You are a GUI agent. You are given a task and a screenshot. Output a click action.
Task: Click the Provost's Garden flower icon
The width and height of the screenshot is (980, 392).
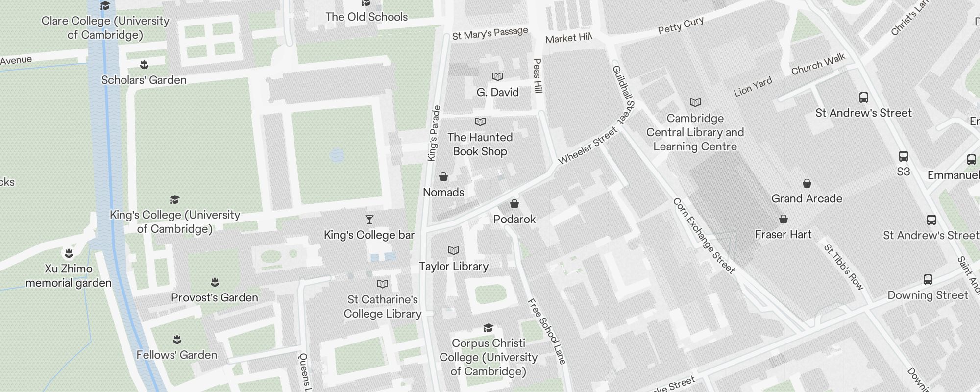(215, 282)
